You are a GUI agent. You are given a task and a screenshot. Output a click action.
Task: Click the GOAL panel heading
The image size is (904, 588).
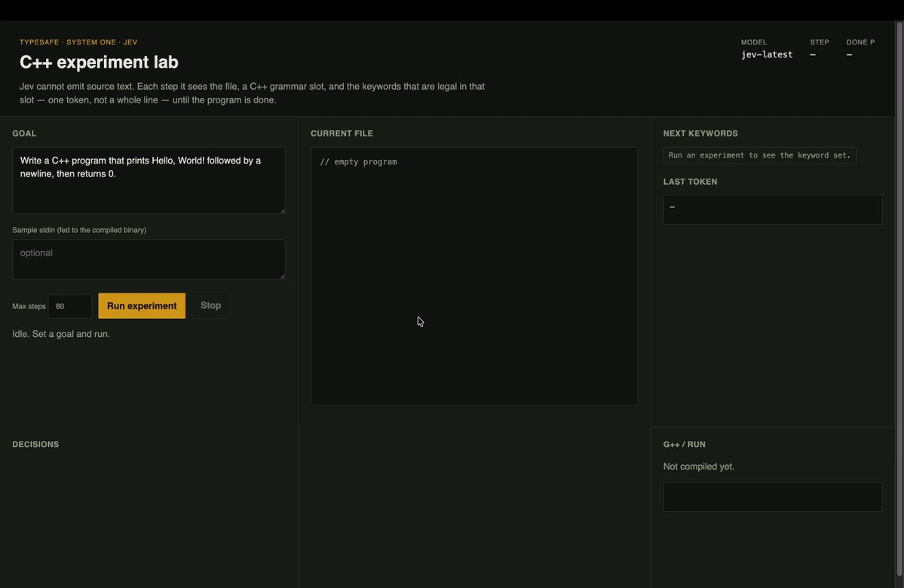pyautogui.click(x=24, y=133)
